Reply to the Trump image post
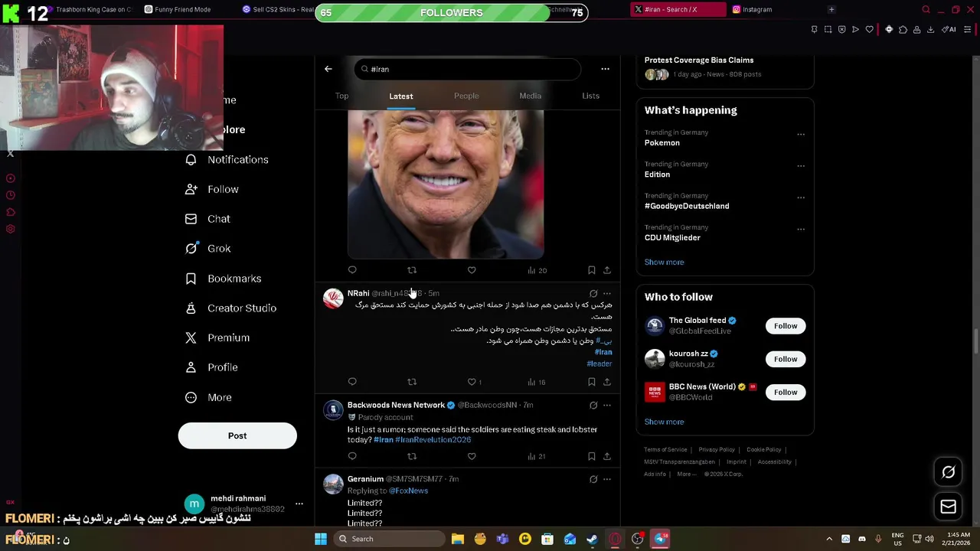Screen dimensions: 980x551 pos(352,270)
